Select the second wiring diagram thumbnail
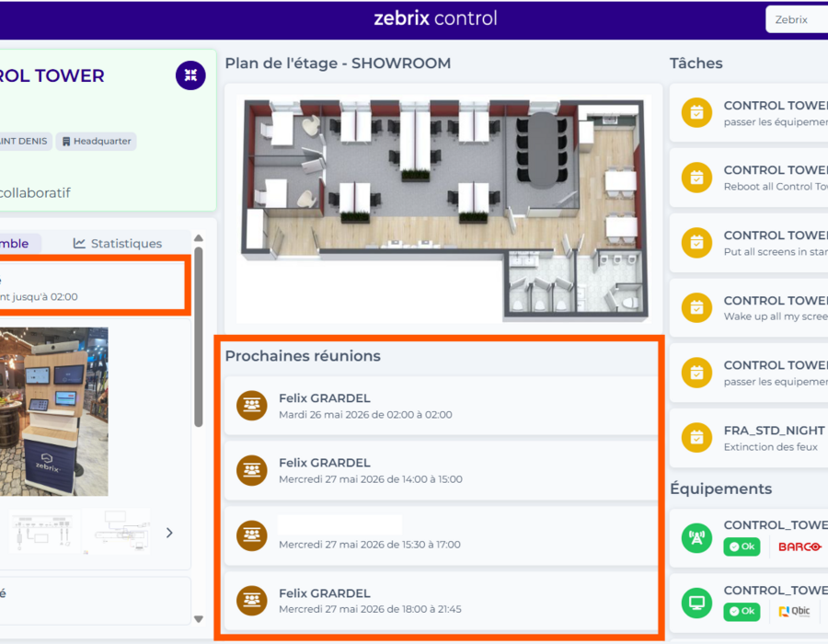 [x=117, y=532]
